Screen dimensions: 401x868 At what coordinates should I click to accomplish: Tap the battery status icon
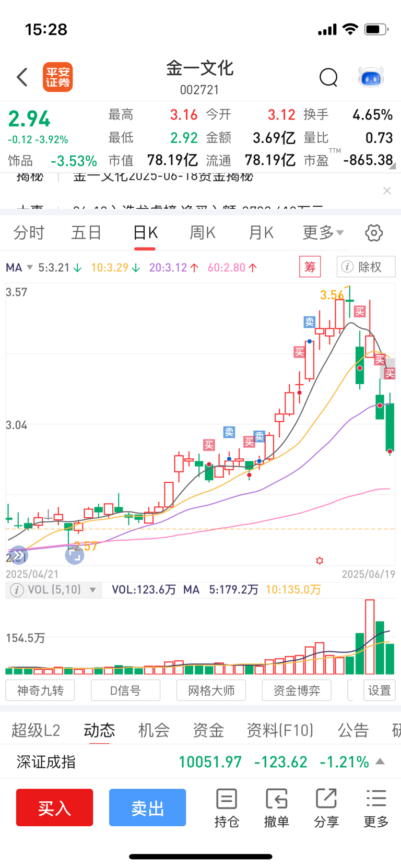point(376,29)
